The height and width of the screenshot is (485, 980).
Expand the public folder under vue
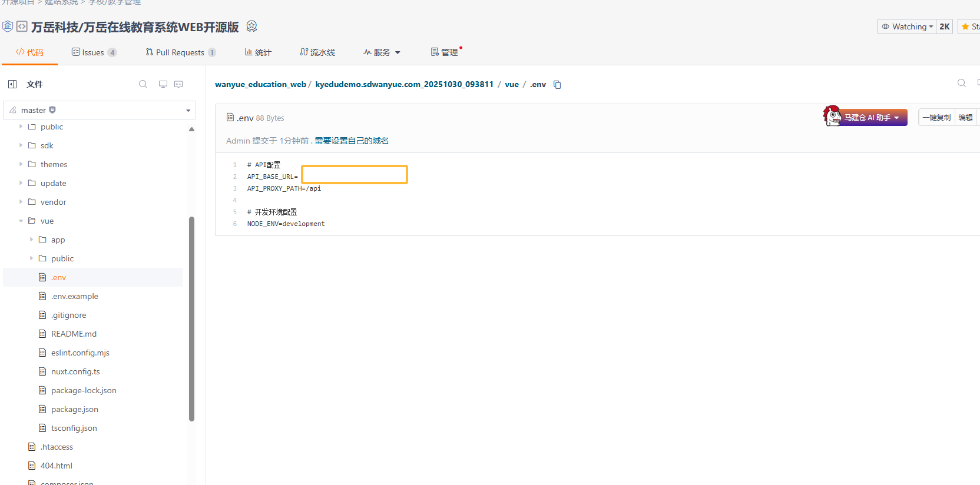(x=31, y=258)
